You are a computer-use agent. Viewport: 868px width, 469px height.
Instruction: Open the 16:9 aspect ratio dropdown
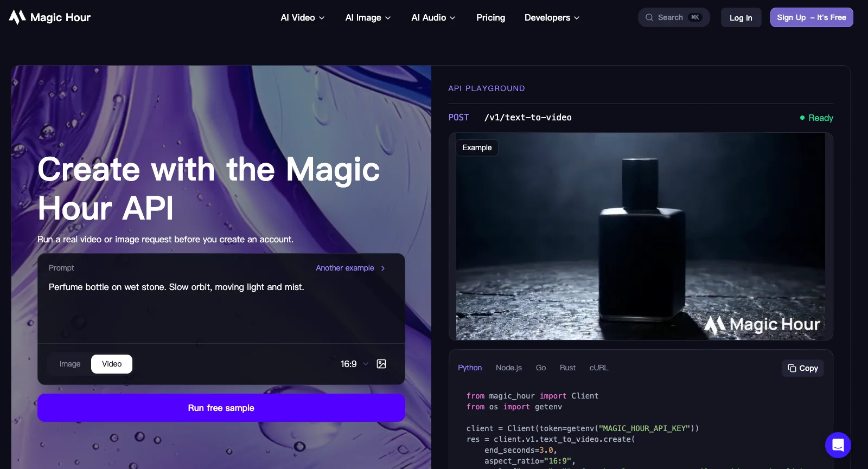point(354,364)
